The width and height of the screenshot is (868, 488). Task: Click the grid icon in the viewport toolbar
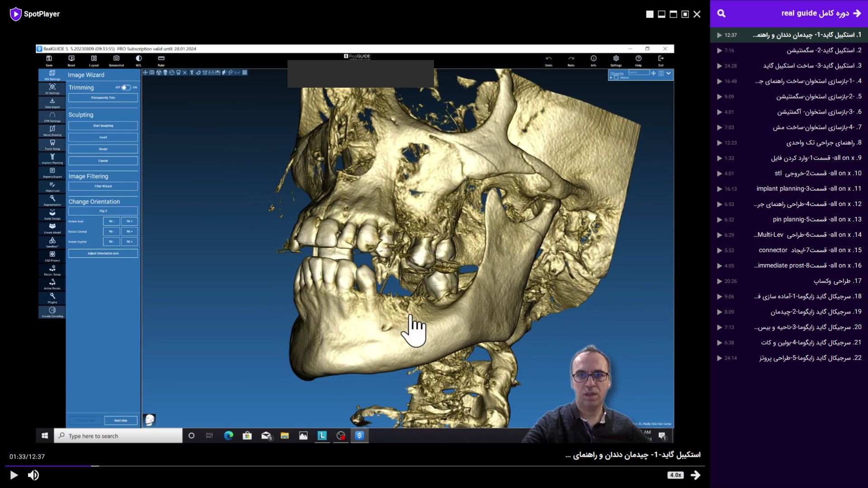pos(245,72)
